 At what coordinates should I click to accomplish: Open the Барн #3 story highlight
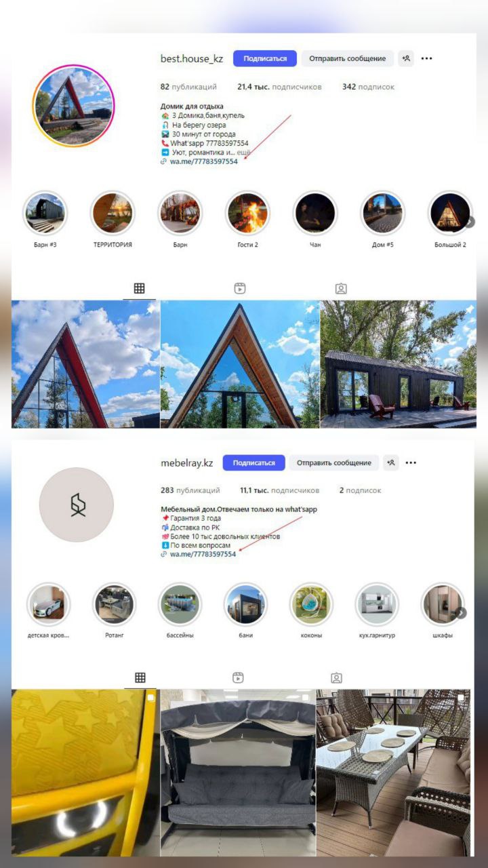[45, 213]
